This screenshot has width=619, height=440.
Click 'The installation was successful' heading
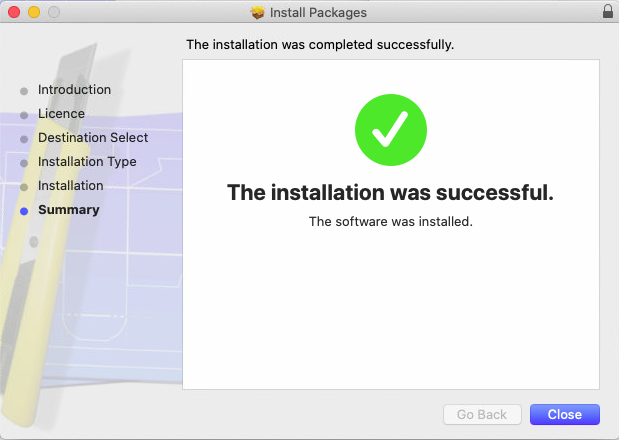pyautogui.click(x=390, y=193)
